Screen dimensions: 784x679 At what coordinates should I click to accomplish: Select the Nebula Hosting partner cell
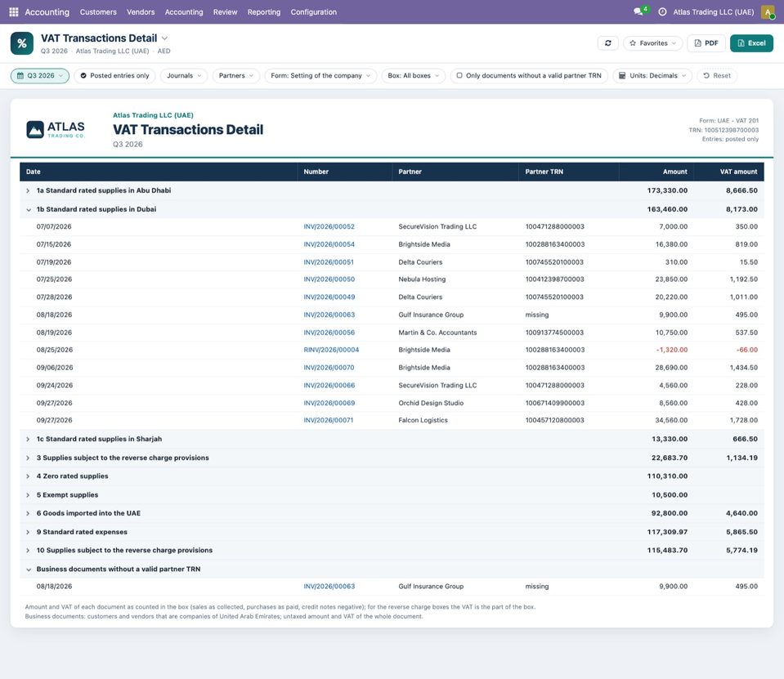(x=422, y=279)
